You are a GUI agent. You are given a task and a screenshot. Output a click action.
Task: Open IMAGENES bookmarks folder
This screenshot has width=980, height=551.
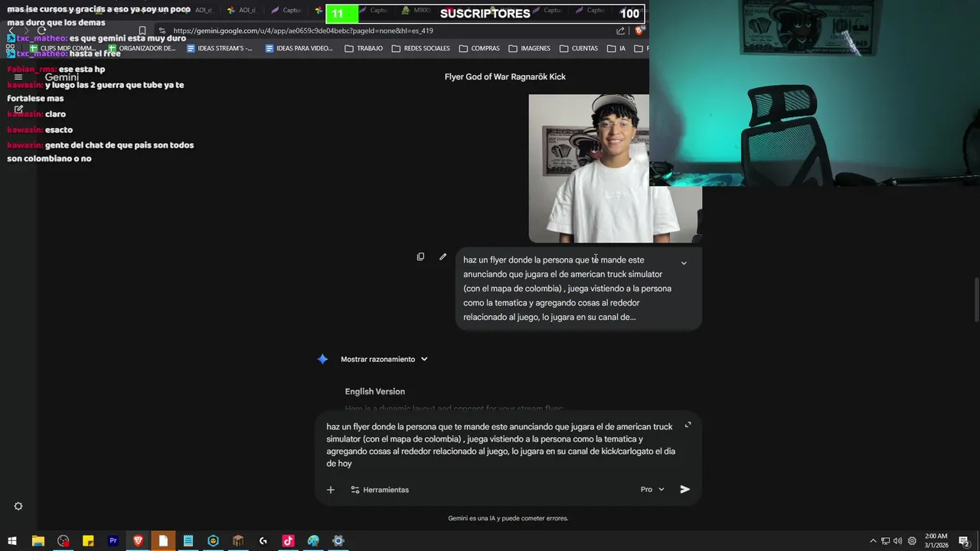529,48
